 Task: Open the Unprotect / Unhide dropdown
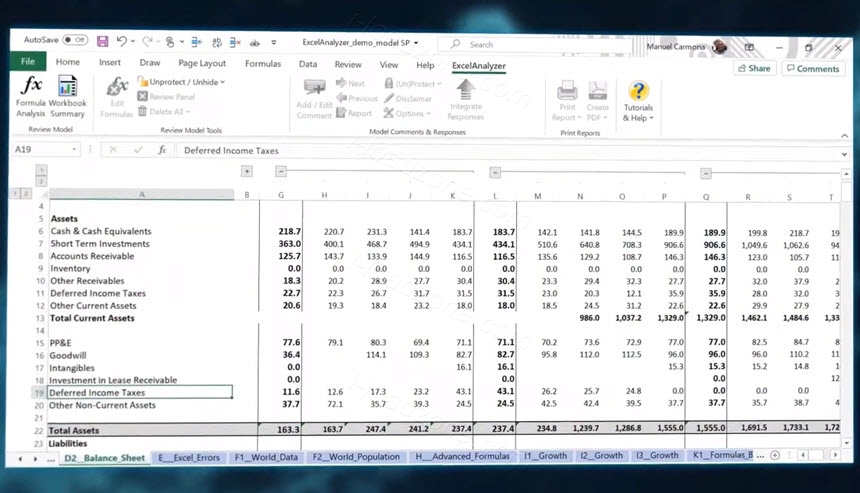coord(181,82)
